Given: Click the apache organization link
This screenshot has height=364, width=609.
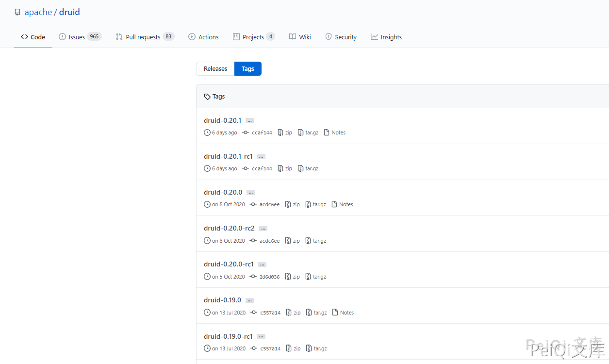Looking at the screenshot, I should pyautogui.click(x=38, y=12).
